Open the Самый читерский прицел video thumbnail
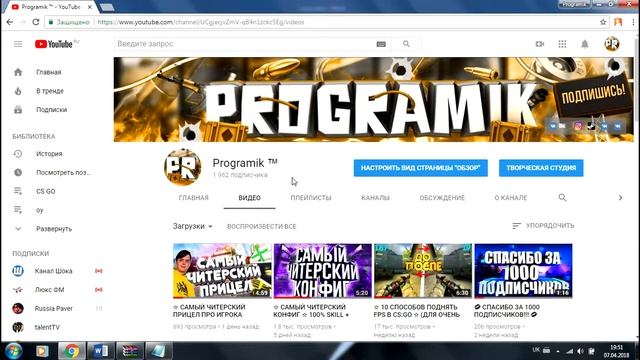 222,271
